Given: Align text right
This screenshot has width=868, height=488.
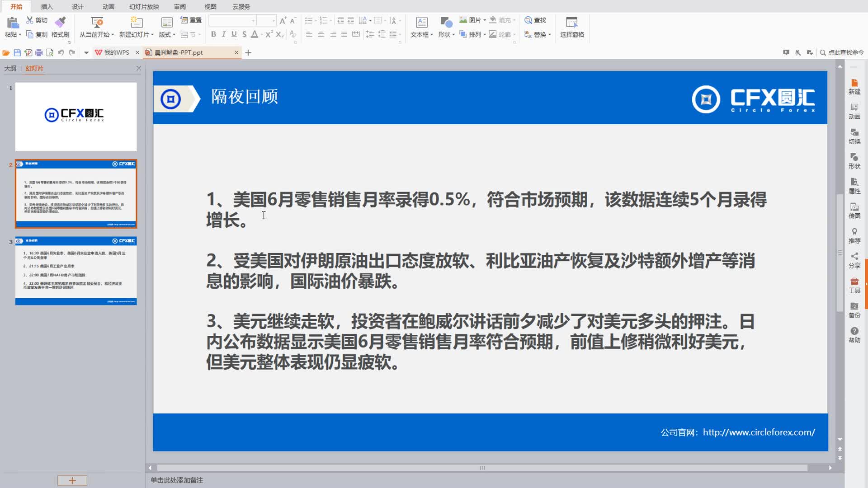Looking at the screenshot, I should pos(333,34).
